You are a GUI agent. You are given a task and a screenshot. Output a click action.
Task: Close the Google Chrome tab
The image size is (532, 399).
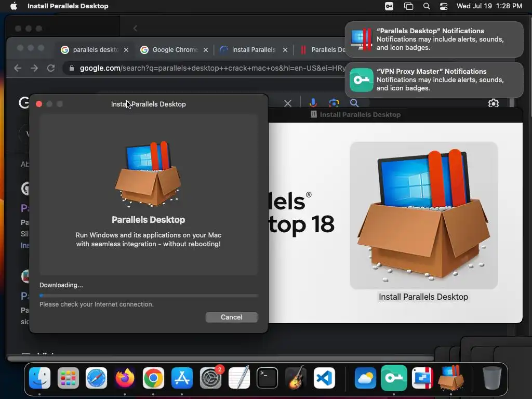(x=206, y=50)
